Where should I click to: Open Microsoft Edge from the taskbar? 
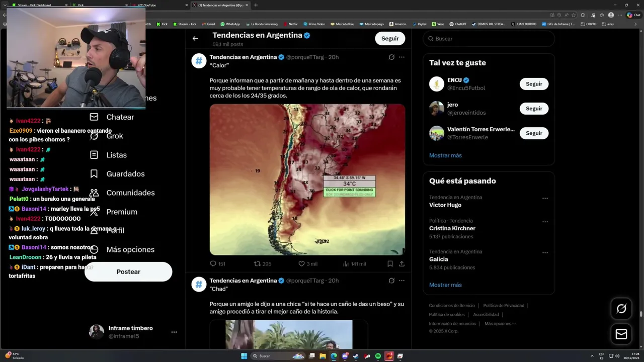click(x=334, y=356)
